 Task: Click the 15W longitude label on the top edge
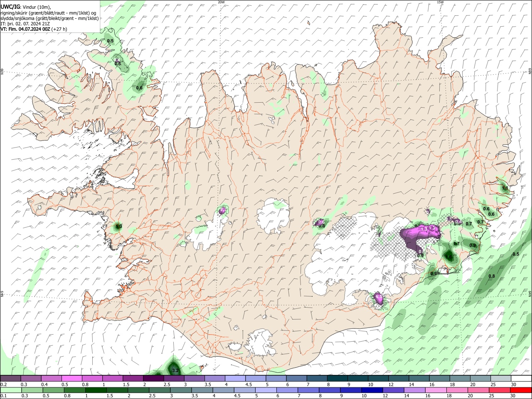coord(440,2)
